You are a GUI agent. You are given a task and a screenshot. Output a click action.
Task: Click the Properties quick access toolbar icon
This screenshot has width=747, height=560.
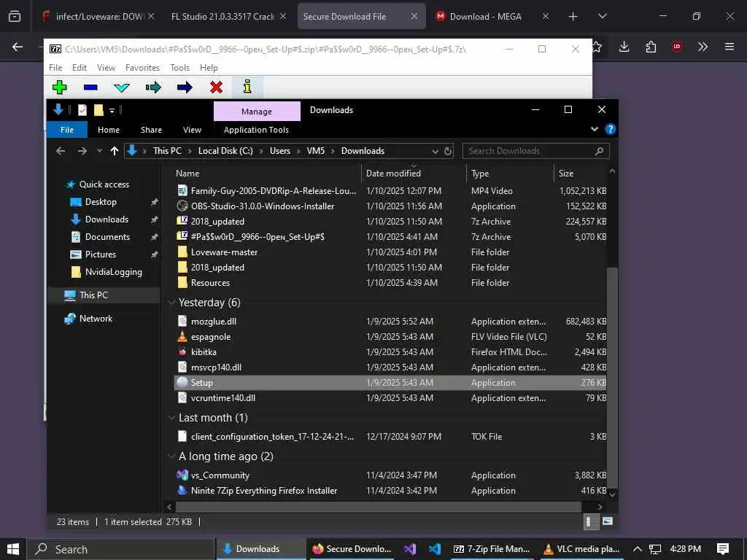click(82, 110)
